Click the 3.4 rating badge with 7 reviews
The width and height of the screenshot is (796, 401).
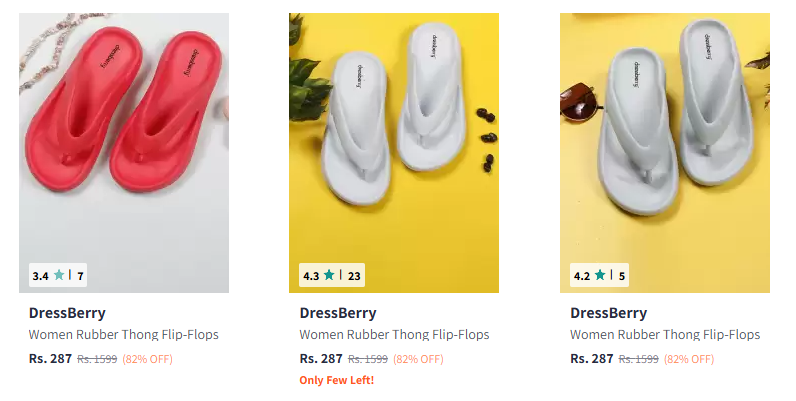coord(58,276)
